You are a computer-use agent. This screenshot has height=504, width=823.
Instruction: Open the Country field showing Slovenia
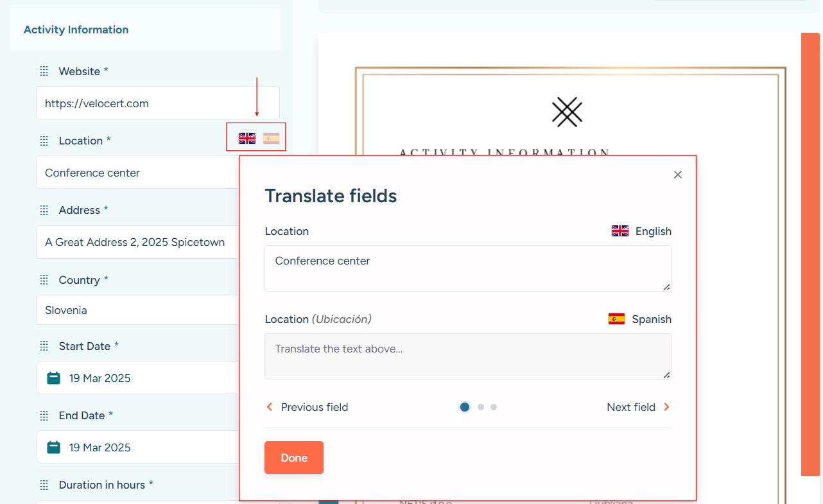click(138, 310)
